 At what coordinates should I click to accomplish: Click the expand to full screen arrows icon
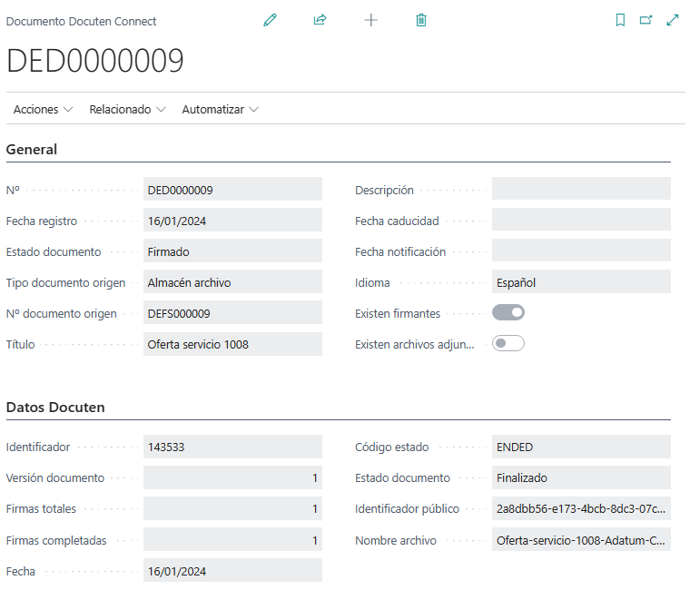point(673,20)
